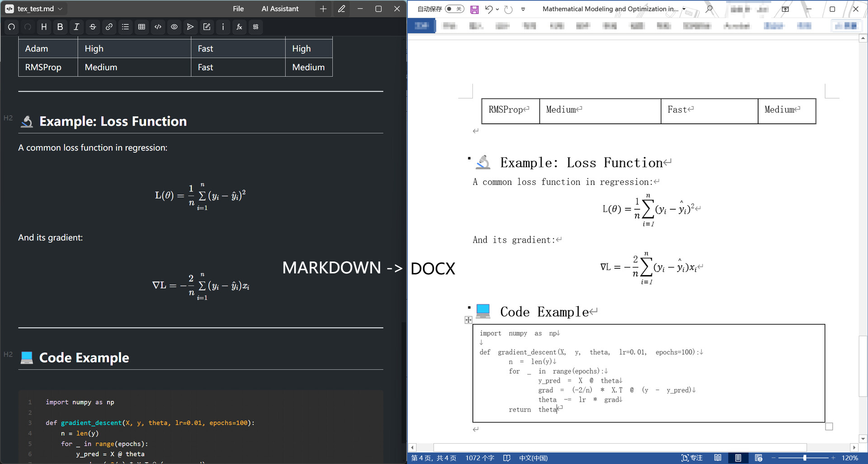Expand the Word undo history dropdown
Image resolution: width=868 pixels, height=464 pixels.
(497, 9)
